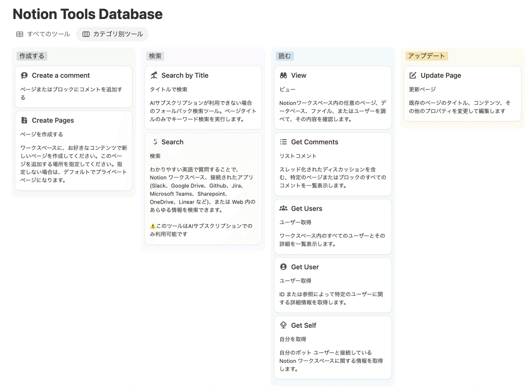Viewport: 532px width, 392px height.
Task: Click the edit pencil icon beside Update Page
Action: pos(413,76)
